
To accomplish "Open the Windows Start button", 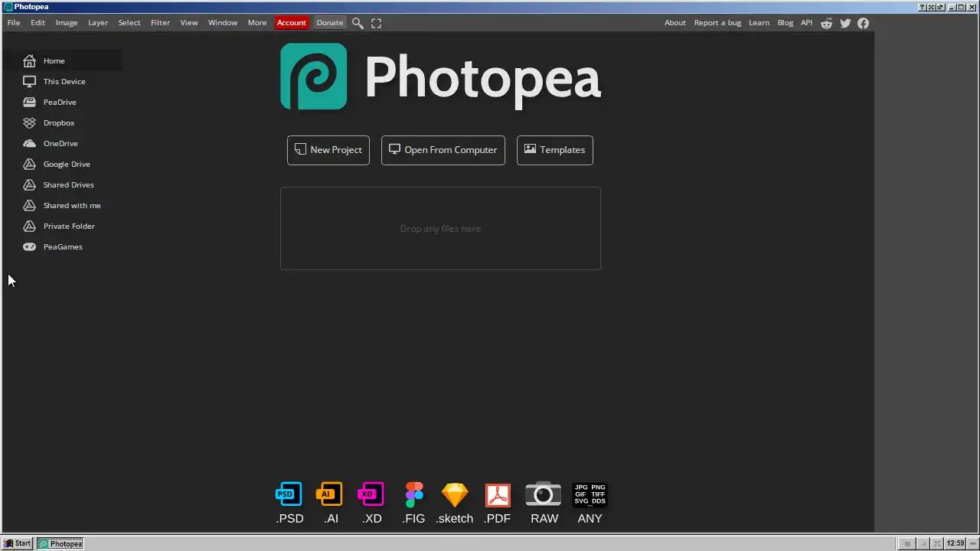I will coord(18,543).
